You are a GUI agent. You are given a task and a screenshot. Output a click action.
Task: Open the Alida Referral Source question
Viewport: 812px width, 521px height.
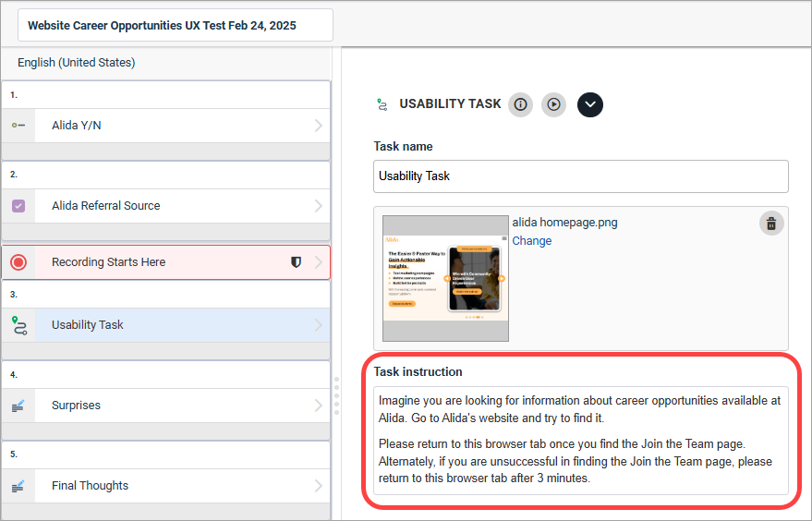[x=165, y=206]
